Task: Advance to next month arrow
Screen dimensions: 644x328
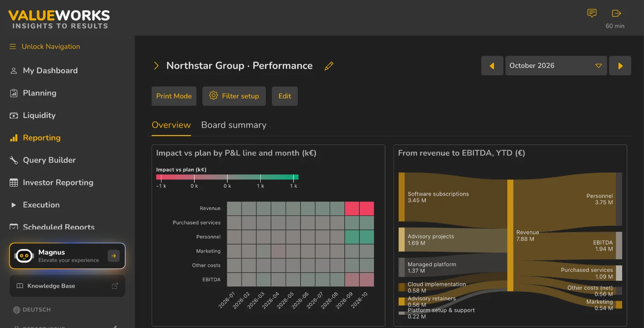Action: click(x=620, y=66)
